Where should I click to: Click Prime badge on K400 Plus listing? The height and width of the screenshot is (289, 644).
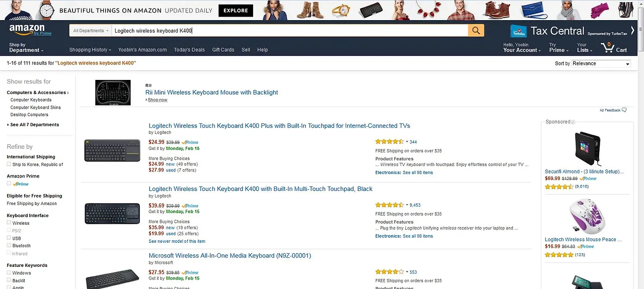190,143
